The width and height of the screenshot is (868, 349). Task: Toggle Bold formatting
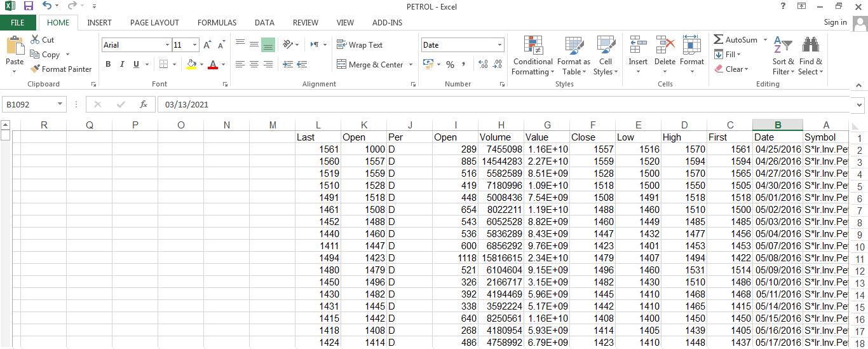[x=108, y=65]
